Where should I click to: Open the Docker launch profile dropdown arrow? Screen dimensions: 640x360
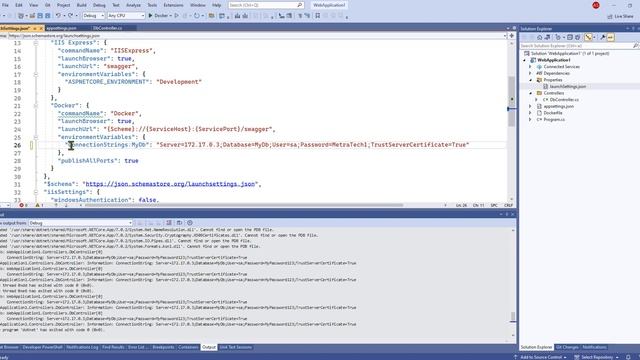[170, 16]
